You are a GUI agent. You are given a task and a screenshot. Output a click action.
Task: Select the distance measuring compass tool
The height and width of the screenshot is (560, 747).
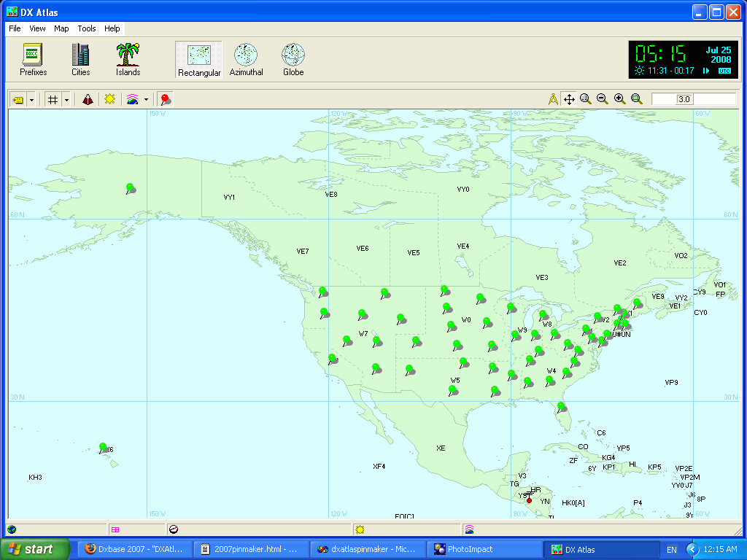click(x=552, y=99)
